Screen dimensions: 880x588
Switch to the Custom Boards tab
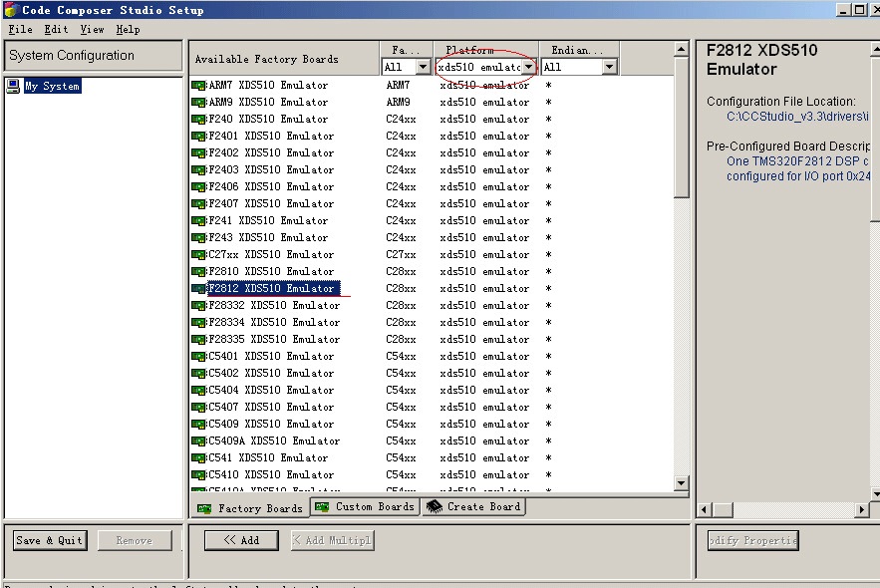click(x=364, y=506)
